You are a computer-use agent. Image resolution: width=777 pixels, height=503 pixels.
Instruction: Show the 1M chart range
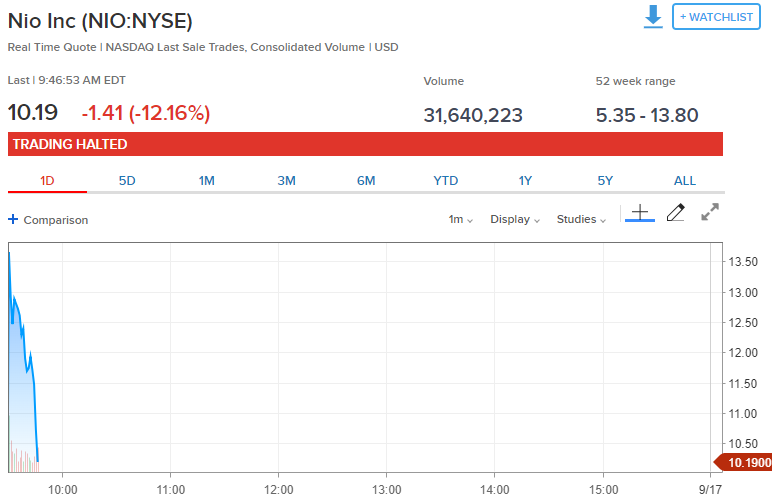(x=207, y=181)
